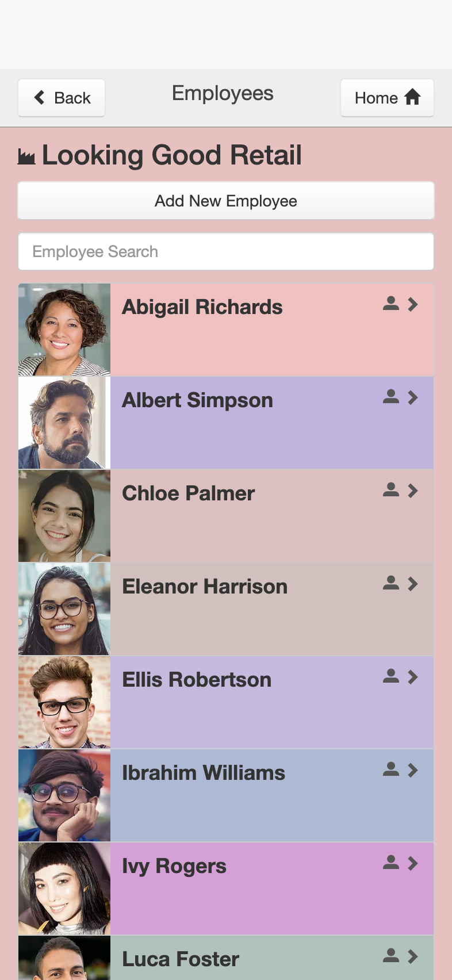The image size is (452, 980).
Task: Click the house icon in Home button
Action: point(412,97)
